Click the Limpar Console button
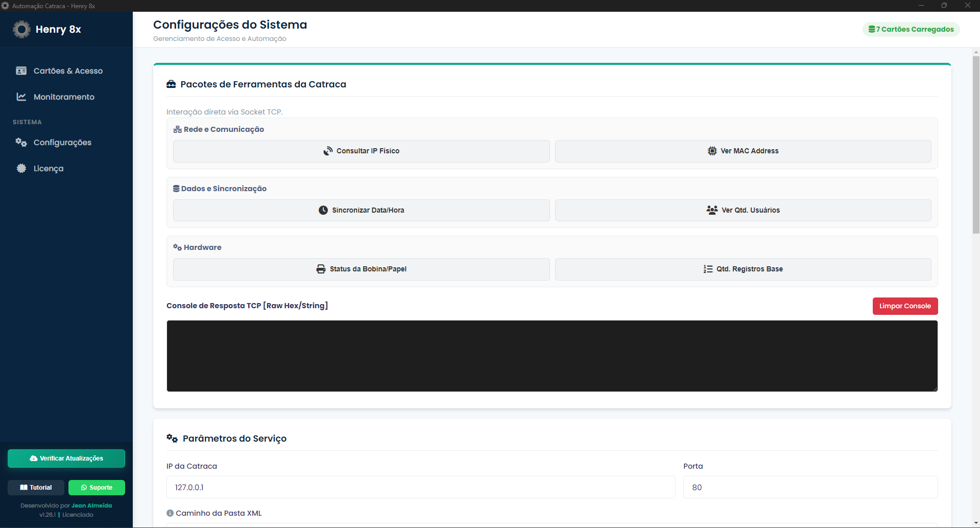 click(905, 306)
